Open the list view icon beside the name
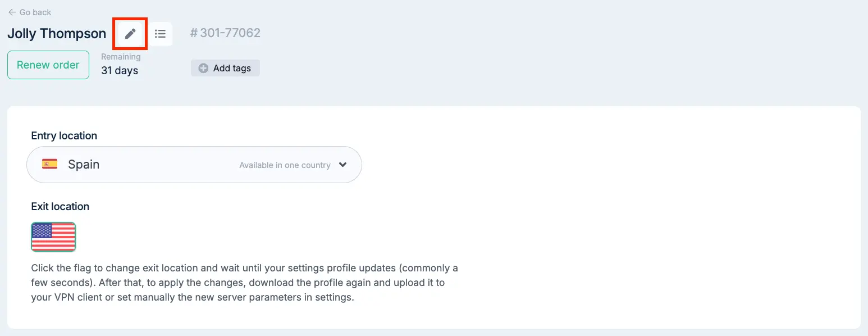 [x=161, y=34]
